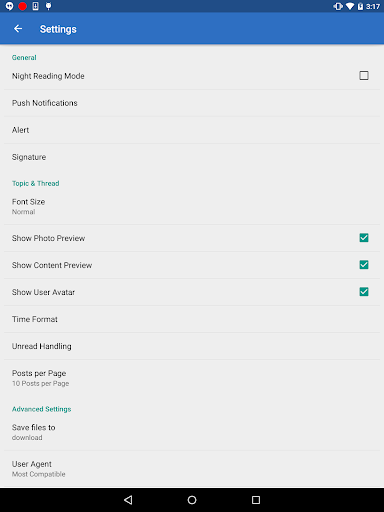
Task: Open the Font Size option set to Normal
Action: (192, 206)
